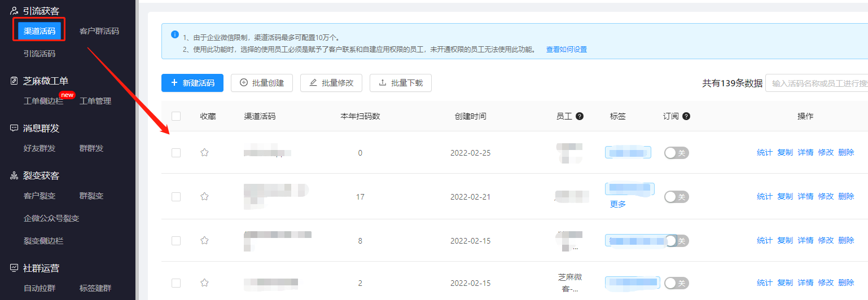Click 复制 for the 2022-02-25 row
868x300 pixels.
pyautogui.click(x=785, y=152)
